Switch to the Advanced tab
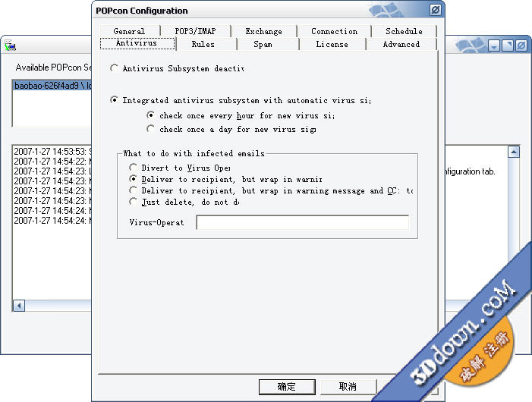The height and width of the screenshot is (402, 532). [401, 44]
